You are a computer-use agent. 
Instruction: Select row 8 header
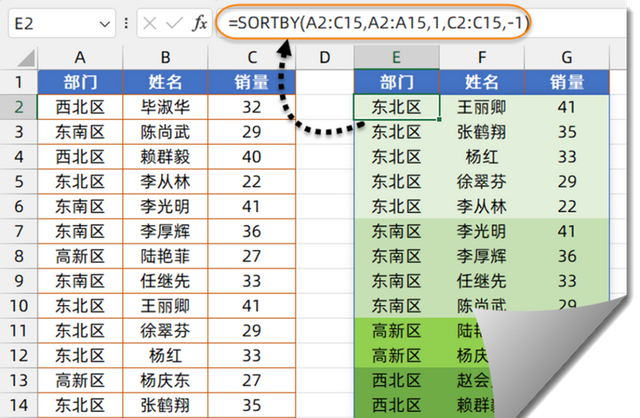click(x=19, y=256)
